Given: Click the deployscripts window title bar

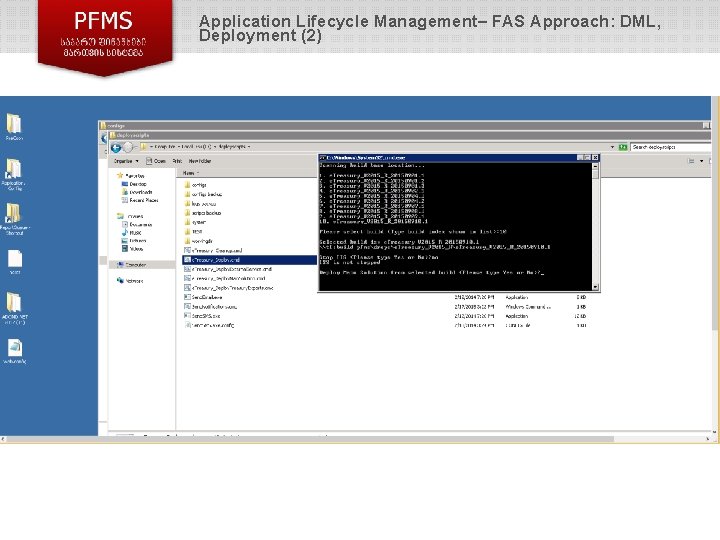Looking at the screenshot, I should (409, 135).
